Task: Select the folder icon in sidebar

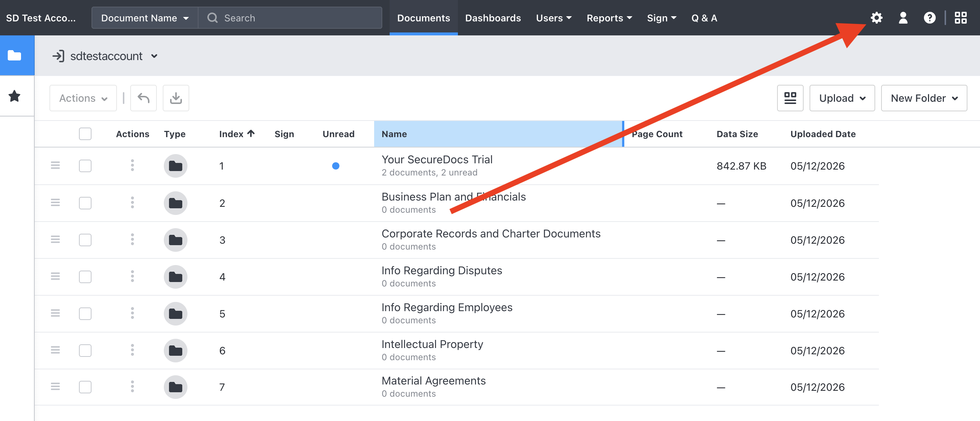Action: click(14, 55)
